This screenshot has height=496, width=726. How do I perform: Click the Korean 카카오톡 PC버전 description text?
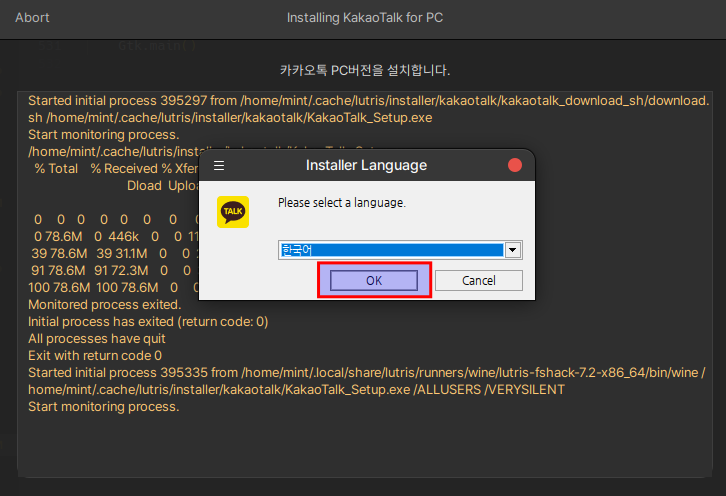(364, 70)
